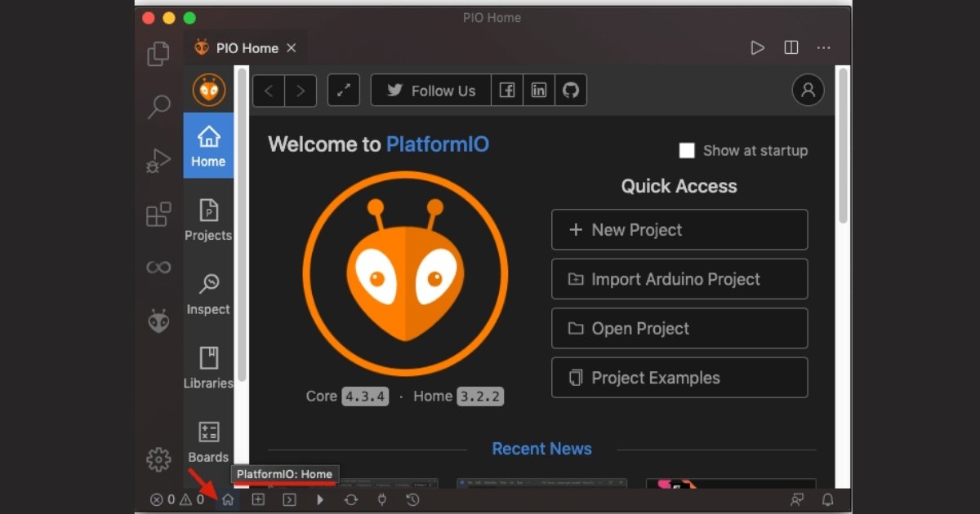Screen dimensions: 980x514
Task: Open the GitHub link icon
Action: [571, 91]
